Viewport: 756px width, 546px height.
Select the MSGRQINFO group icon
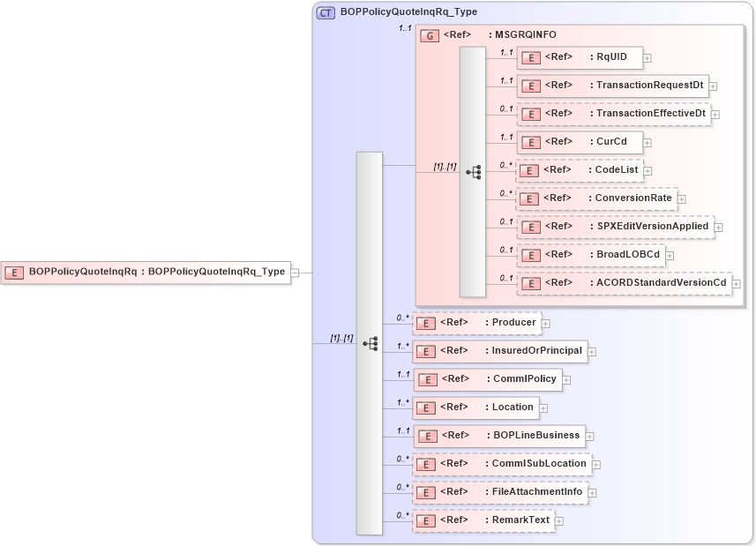(430, 35)
